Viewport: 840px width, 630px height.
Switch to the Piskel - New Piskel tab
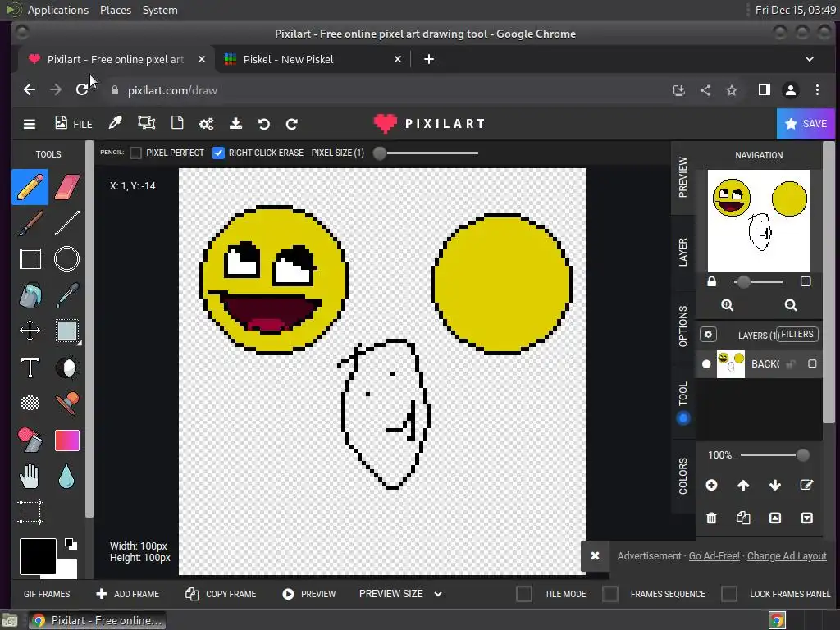[313, 59]
